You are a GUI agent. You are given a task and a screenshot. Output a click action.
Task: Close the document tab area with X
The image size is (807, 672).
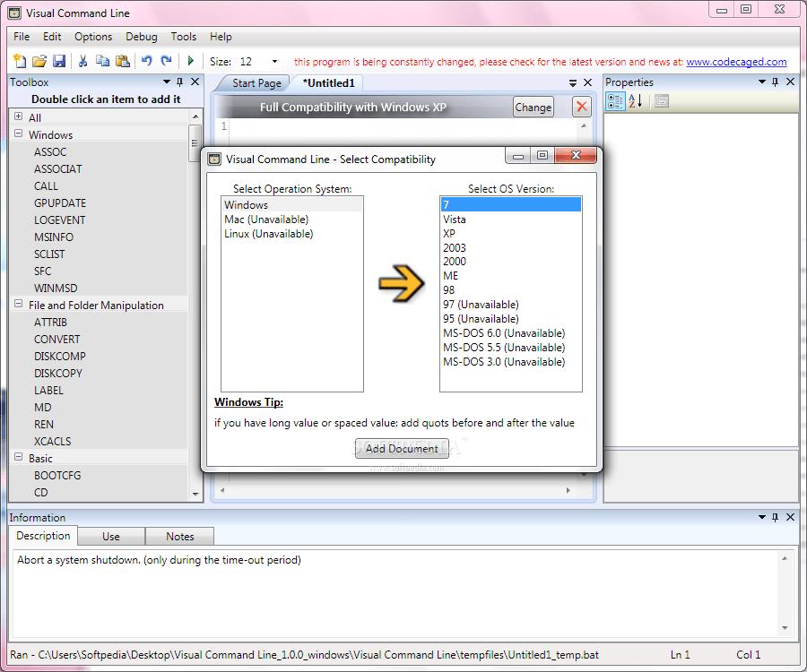[x=587, y=82]
